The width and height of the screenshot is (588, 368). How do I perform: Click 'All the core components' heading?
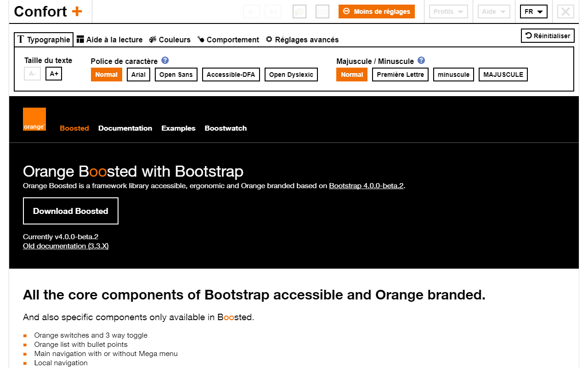(254, 295)
